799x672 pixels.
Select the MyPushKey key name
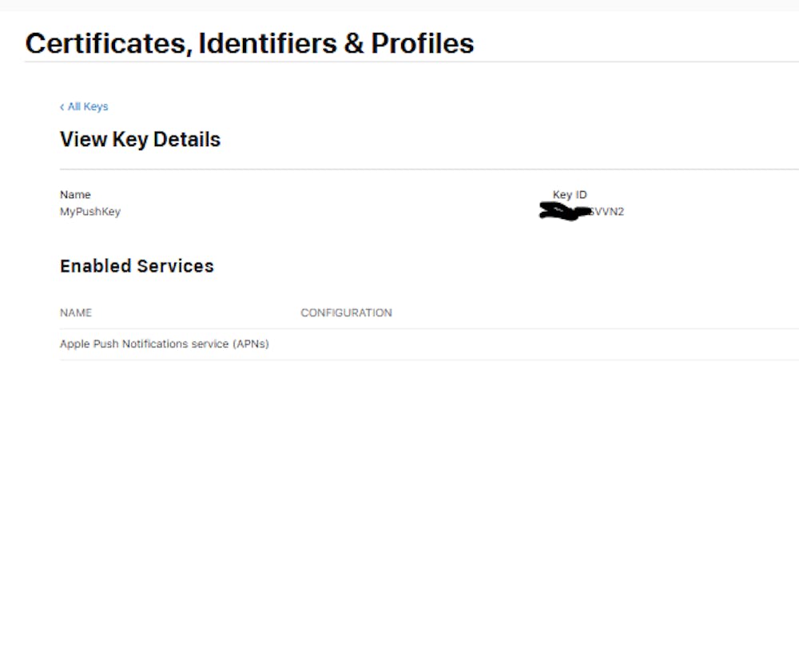90,212
